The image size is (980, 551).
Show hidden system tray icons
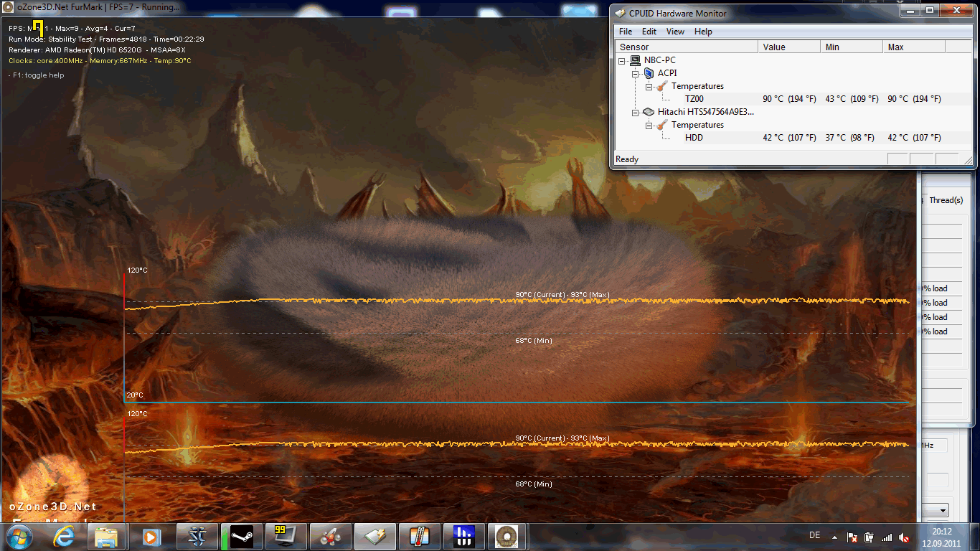click(x=834, y=537)
